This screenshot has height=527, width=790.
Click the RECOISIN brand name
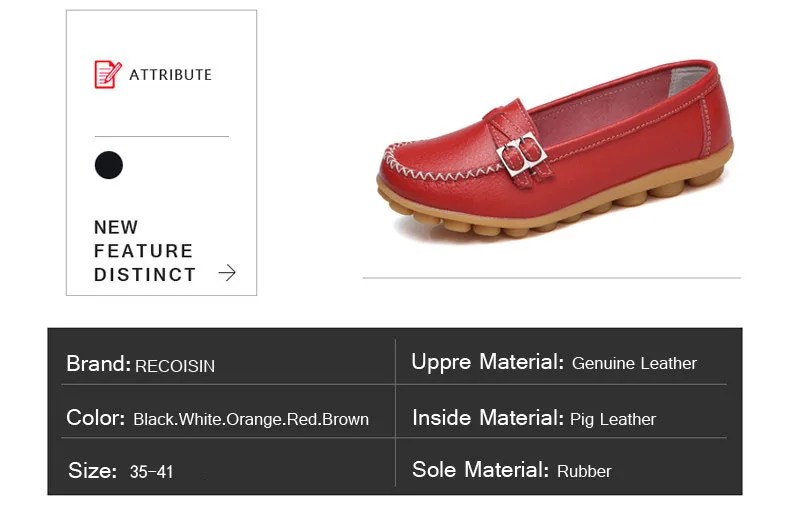tap(175, 366)
